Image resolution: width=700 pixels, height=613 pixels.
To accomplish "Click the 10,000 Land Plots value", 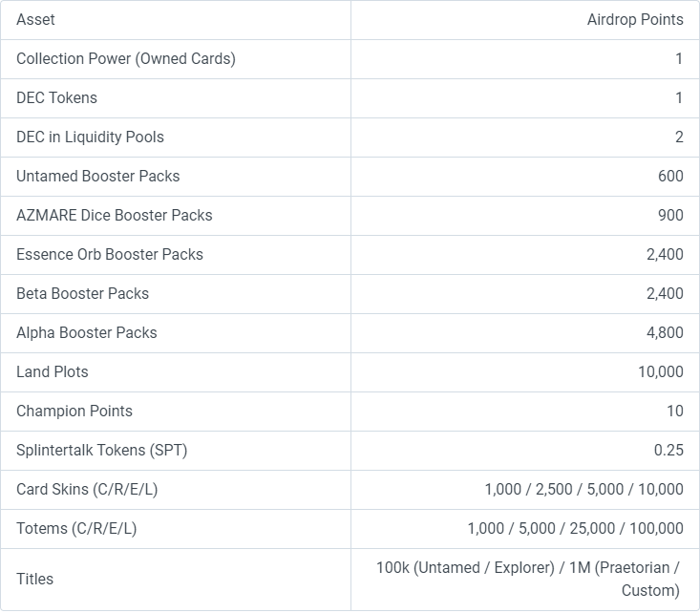I will [661, 372].
